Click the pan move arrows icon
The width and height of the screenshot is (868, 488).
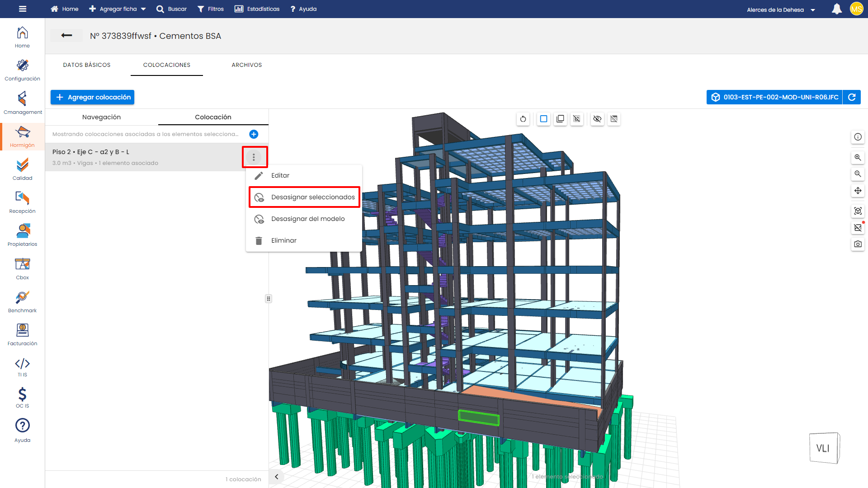coord(858,191)
